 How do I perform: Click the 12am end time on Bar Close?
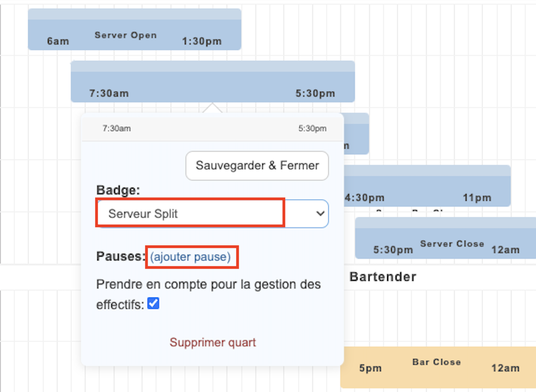505,368
